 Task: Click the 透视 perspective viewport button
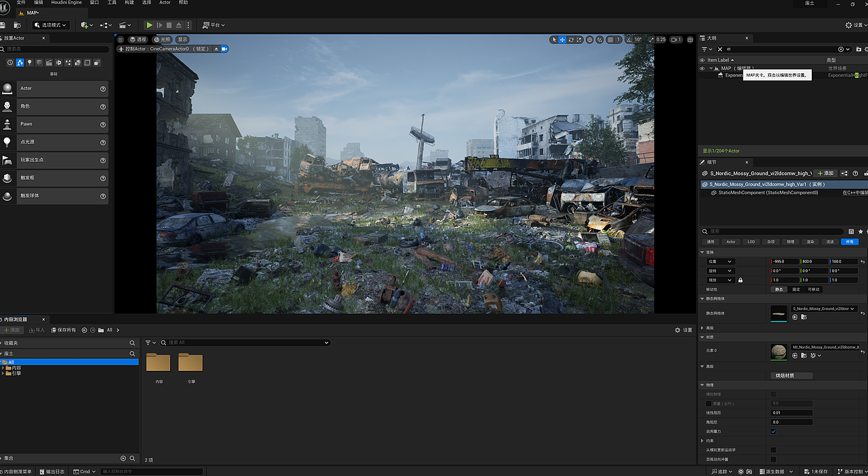[138, 39]
